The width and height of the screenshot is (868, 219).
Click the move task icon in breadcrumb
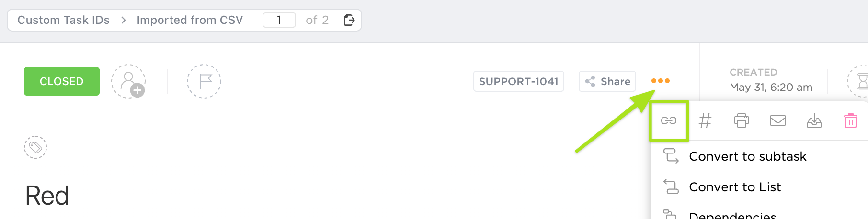click(x=349, y=20)
